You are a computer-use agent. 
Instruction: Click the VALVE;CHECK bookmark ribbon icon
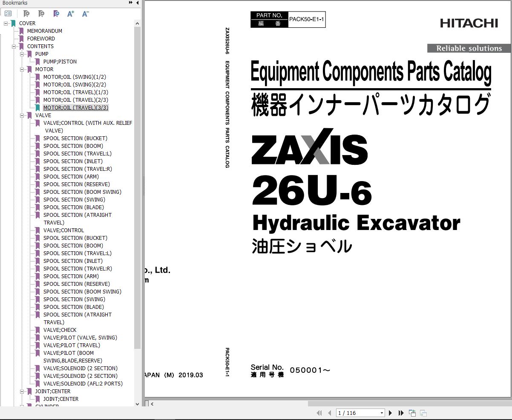click(x=37, y=330)
